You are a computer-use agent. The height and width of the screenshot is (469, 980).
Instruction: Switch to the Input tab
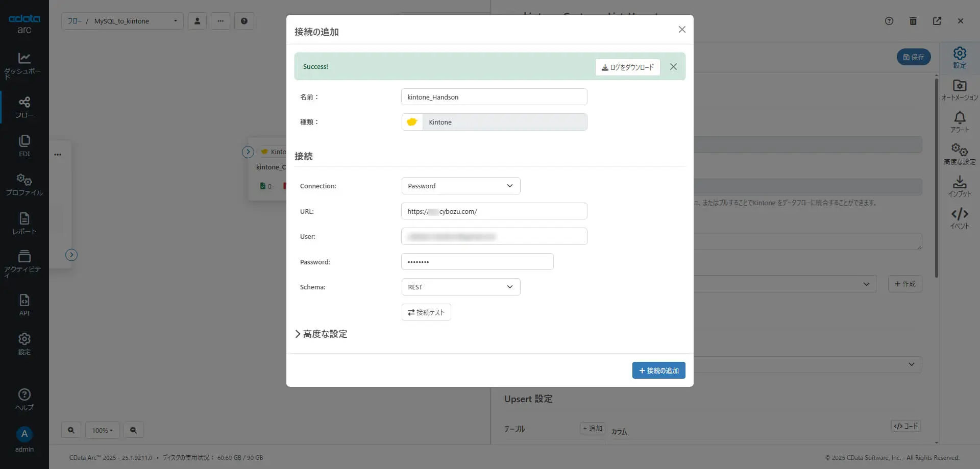(960, 186)
